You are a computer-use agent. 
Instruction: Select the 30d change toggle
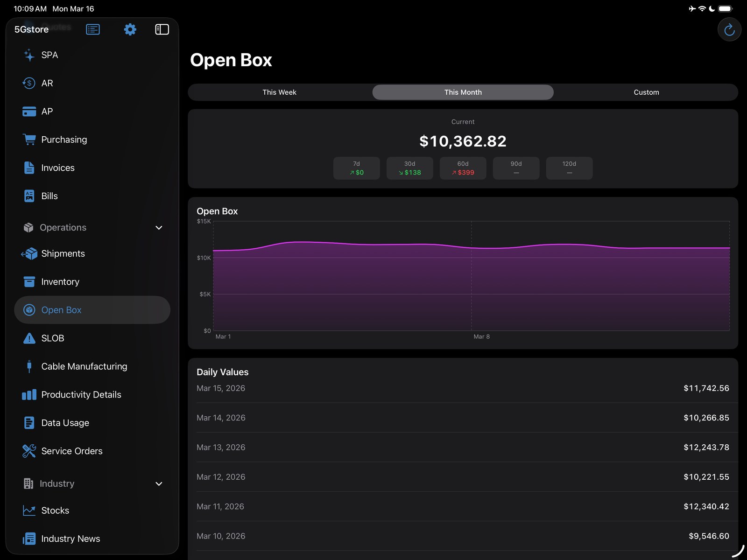(409, 168)
